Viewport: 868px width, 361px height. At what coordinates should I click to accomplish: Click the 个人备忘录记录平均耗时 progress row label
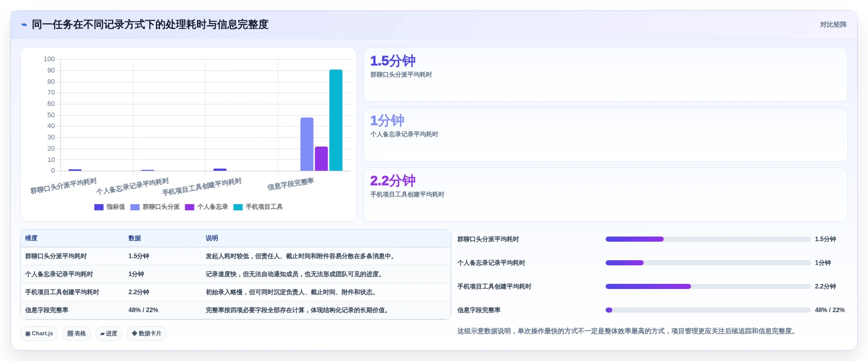pyautogui.click(x=491, y=263)
